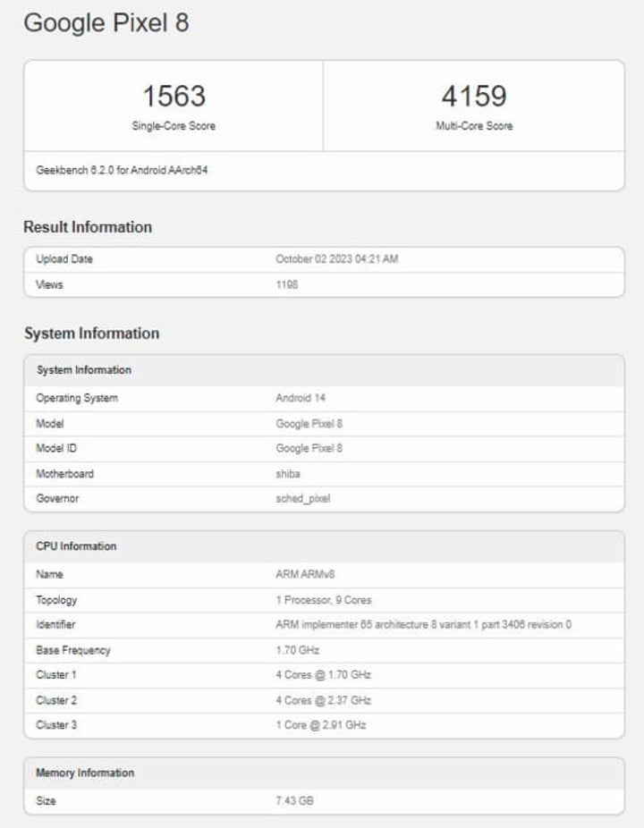The width and height of the screenshot is (644, 828).
Task: Click the 1563 single-core score
Action: pos(174,97)
